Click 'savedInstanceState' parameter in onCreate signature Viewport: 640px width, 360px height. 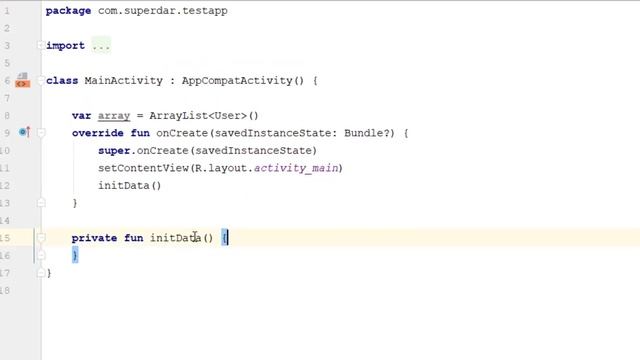pyautogui.click(x=273, y=133)
